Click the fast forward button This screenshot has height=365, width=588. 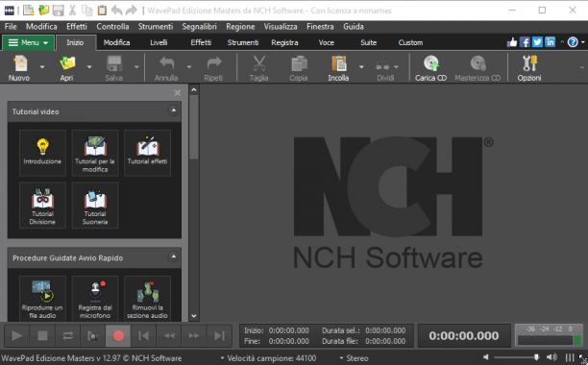[x=194, y=336]
